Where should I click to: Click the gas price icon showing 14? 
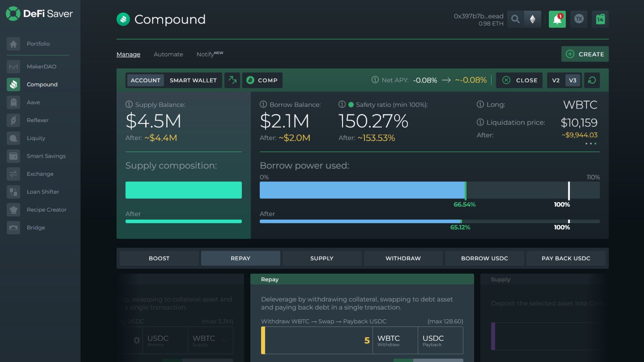[600, 19]
